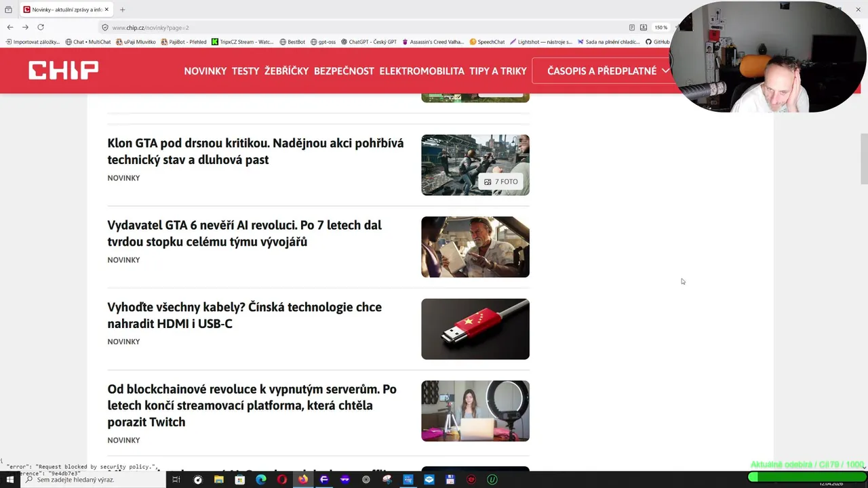The height and width of the screenshot is (488, 868).
Task: Click the purple masked-face taskbar icon
Action: [x=344, y=479]
